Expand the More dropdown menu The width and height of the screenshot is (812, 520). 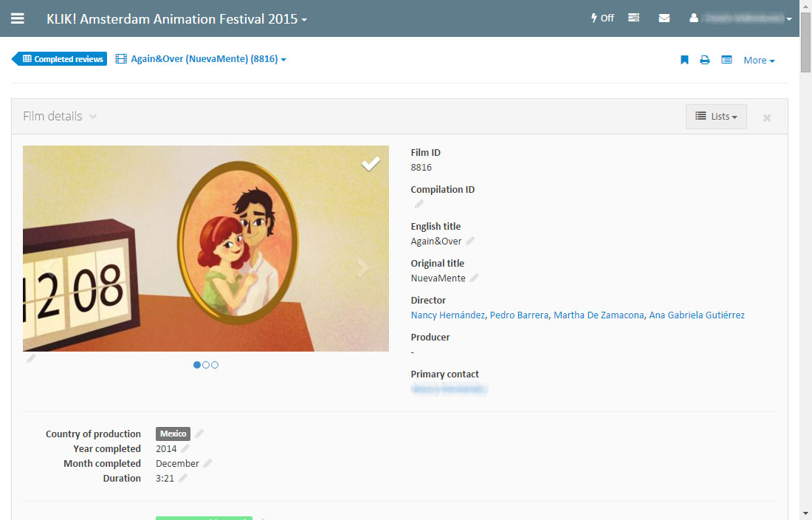(759, 61)
